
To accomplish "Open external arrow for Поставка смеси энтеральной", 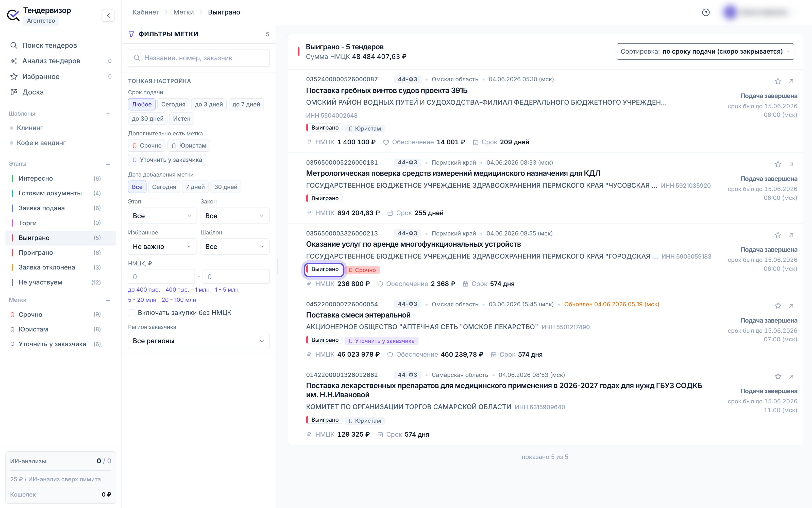I will 791,306.
